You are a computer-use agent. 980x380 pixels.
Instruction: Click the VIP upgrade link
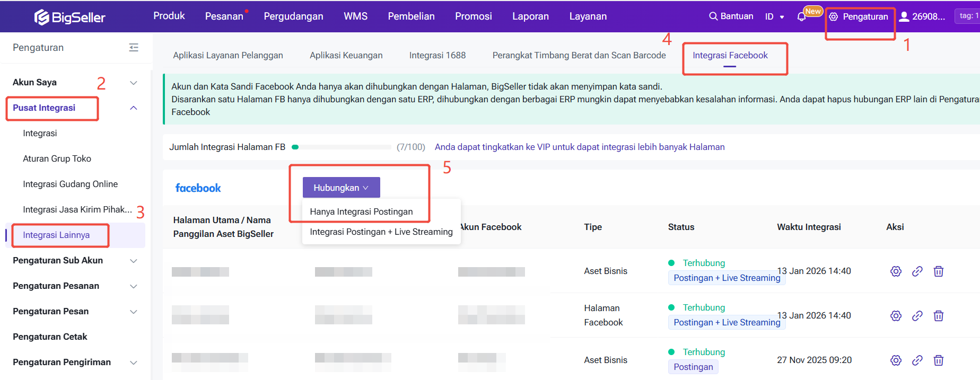point(579,147)
